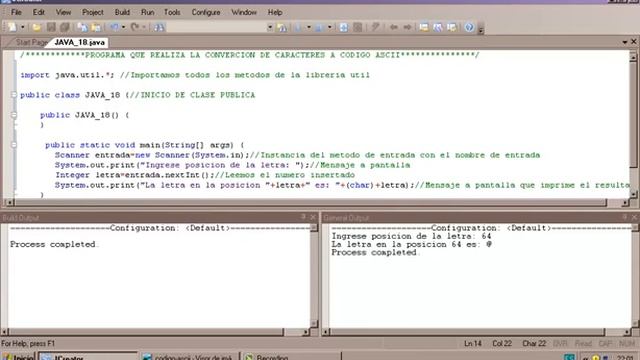The image size is (640, 360).
Task: Open the Configure menu
Action: 206,12
